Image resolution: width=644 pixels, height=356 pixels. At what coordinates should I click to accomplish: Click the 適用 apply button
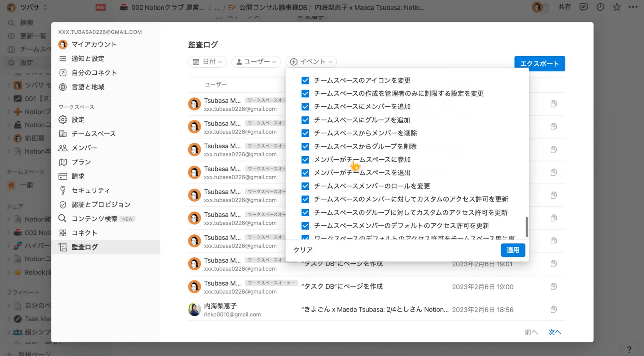[513, 250]
